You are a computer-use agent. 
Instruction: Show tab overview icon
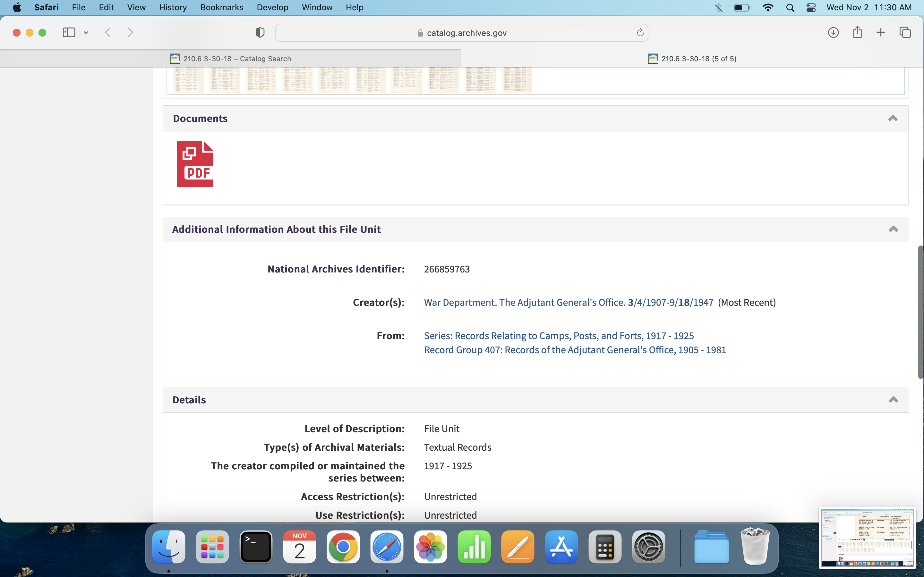[x=905, y=32]
